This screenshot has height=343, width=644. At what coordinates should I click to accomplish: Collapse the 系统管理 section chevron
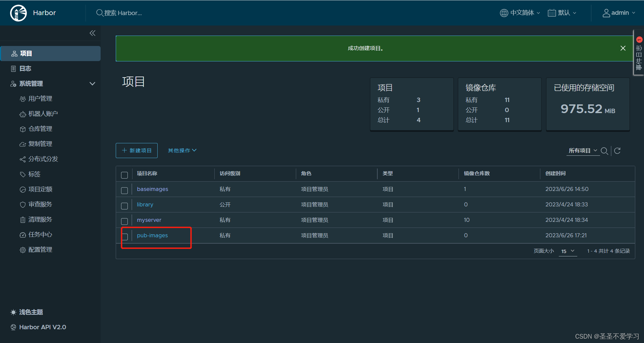(x=92, y=84)
